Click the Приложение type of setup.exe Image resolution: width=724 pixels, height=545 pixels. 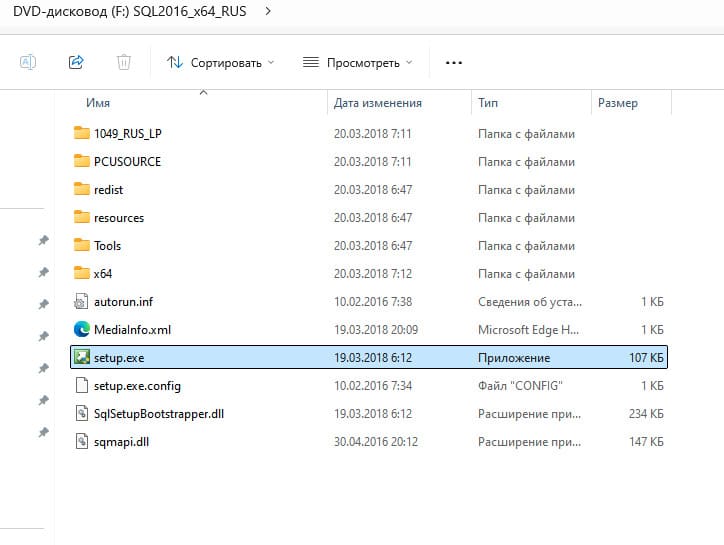[514, 358]
